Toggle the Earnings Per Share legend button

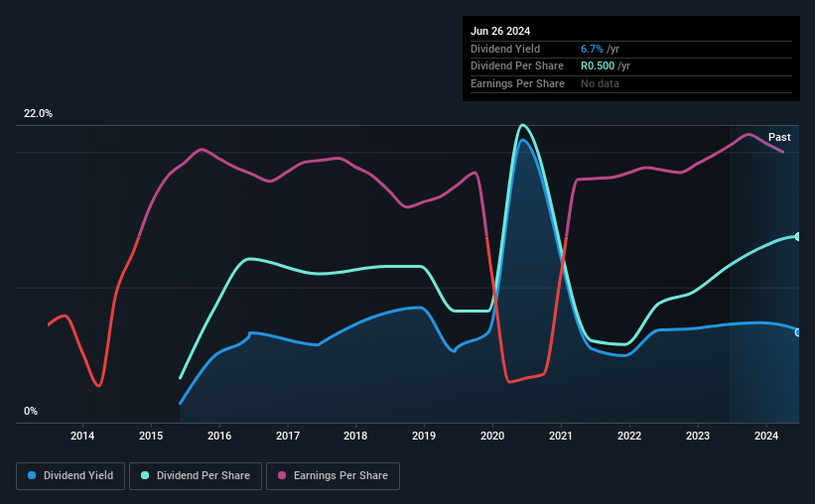pyautogui.click(x=333, y=476)
